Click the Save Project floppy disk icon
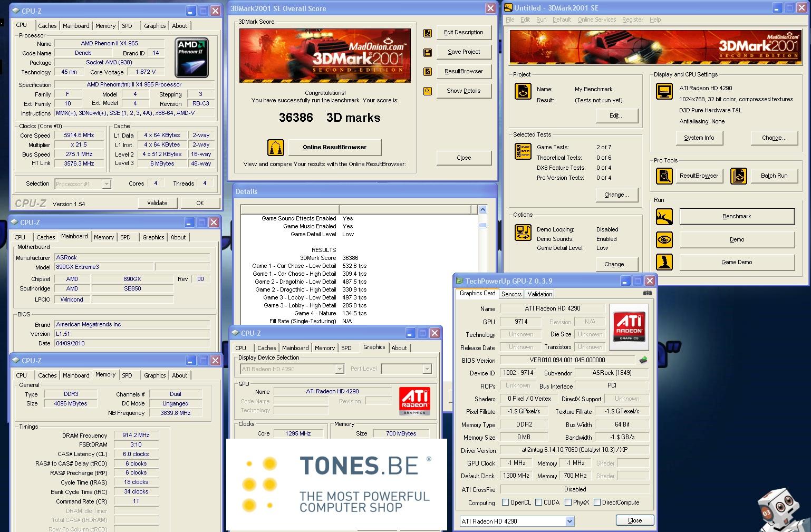The height and width of the screenshot is (532, 811). pyautogui.click(x=428, y=52)
